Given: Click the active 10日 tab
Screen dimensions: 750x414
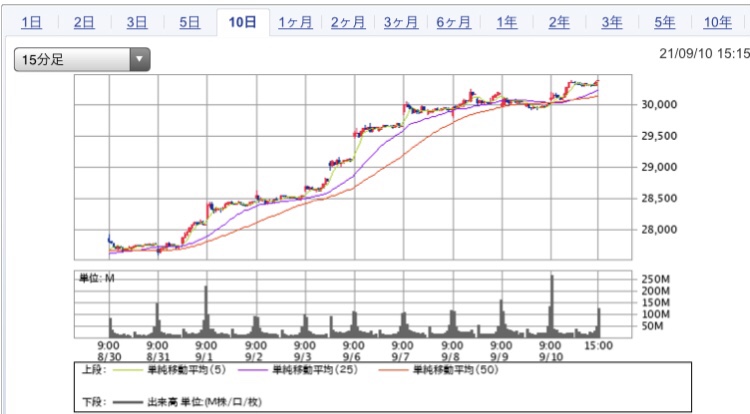Looking at the screenshot, I should coord(242,21).
